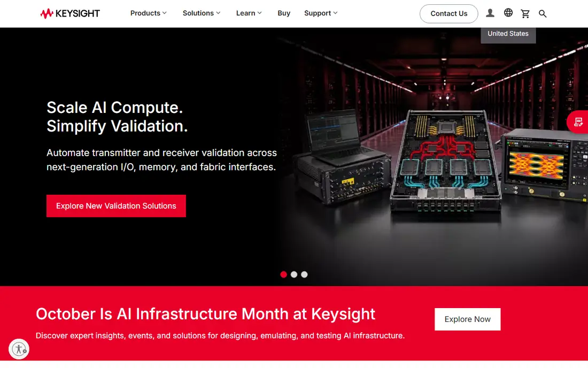Click 'October Is AI Infrastructure Month at Keysight'
The width and height of the screenshot is (588, 368).
[x=205, y=314]
